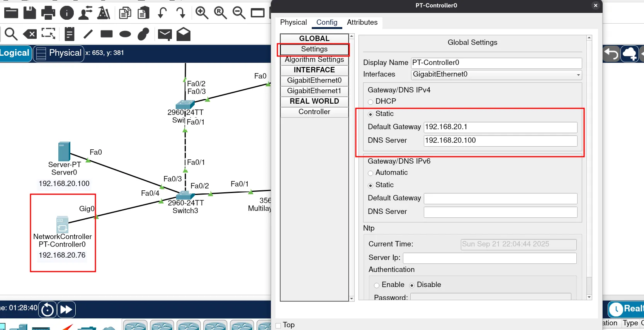Select the Place Note tool icon

tap(70, 34)
